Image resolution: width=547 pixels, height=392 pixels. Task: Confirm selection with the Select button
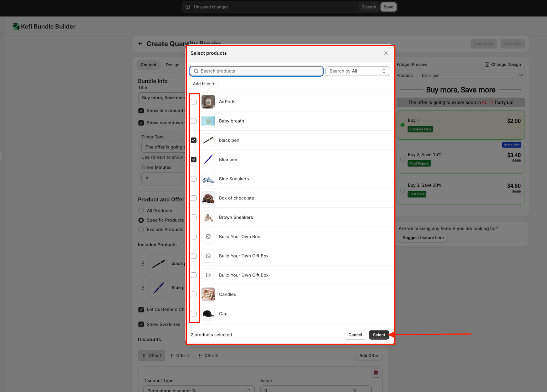[x=379, y=335]
